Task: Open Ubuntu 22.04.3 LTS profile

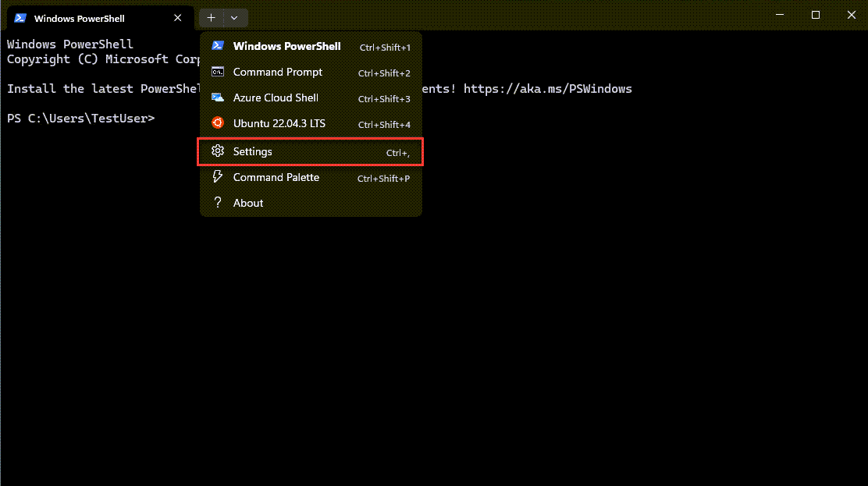Action: click(x=311, y=124)
